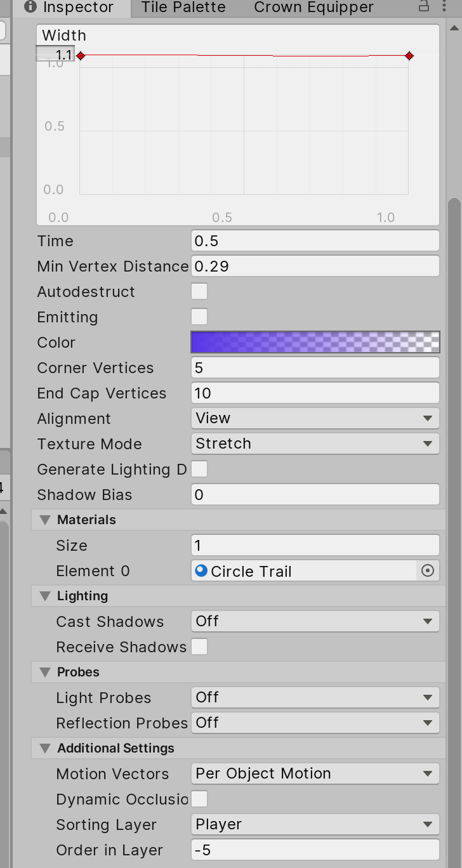Click the Min Vertex Distance field
The height and width of the screenshot is (868, 462).
coord(315,266)
